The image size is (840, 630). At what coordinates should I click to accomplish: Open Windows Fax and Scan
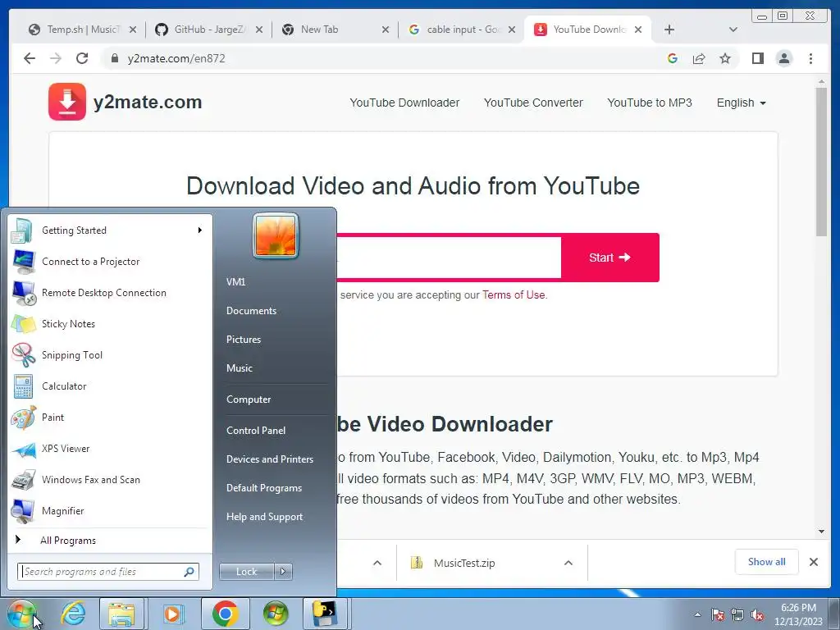tap(110, 479)
